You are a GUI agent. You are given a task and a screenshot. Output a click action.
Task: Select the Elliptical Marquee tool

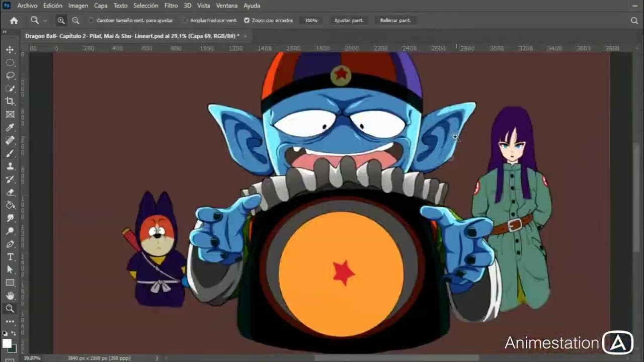coord(10,63)
